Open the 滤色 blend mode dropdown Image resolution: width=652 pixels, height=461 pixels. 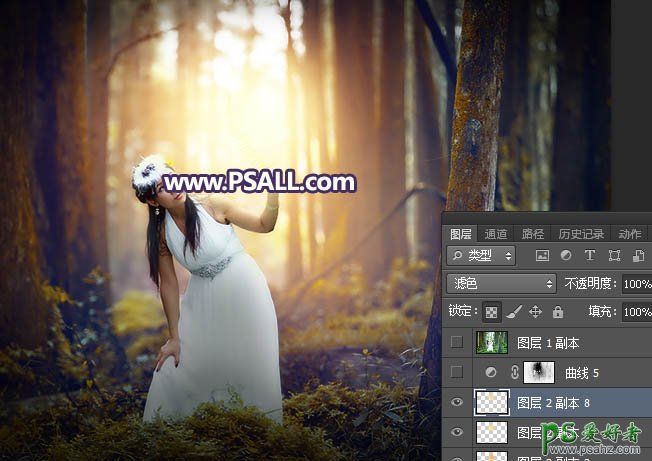click(x=499, y=284)
